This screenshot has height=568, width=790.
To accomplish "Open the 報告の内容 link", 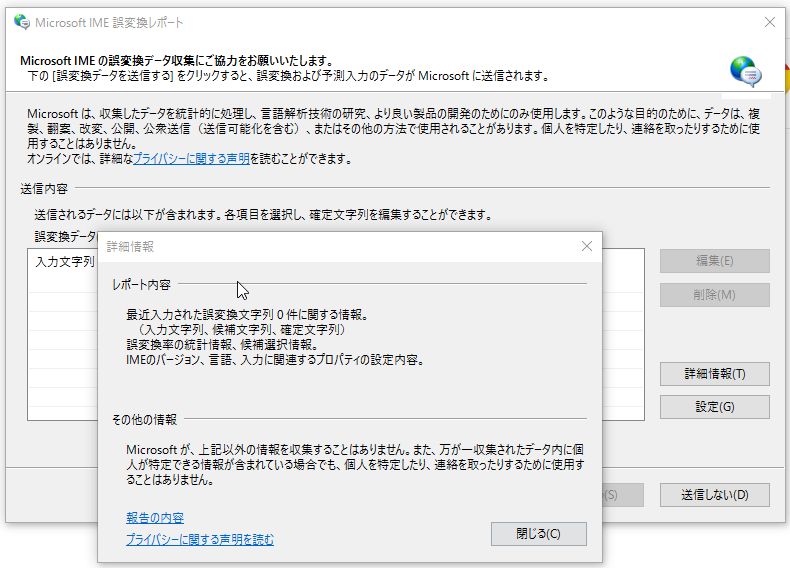I will tap(155, 518).
